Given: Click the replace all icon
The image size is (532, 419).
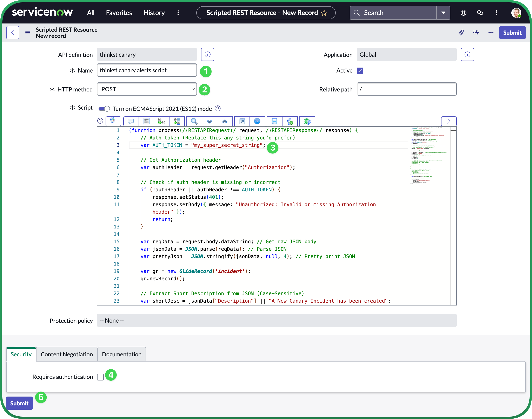Looking at the screenshot, I should point(177,121).
